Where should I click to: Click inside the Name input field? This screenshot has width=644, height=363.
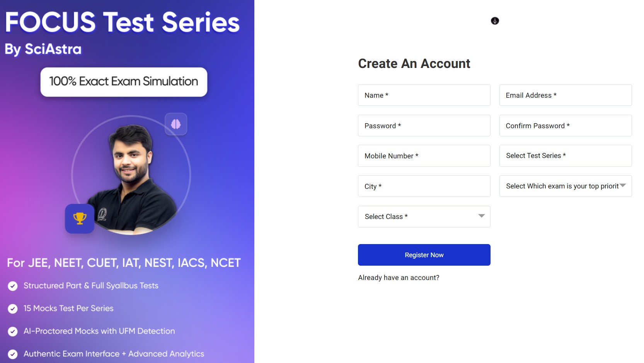click(x=424, y=95)
